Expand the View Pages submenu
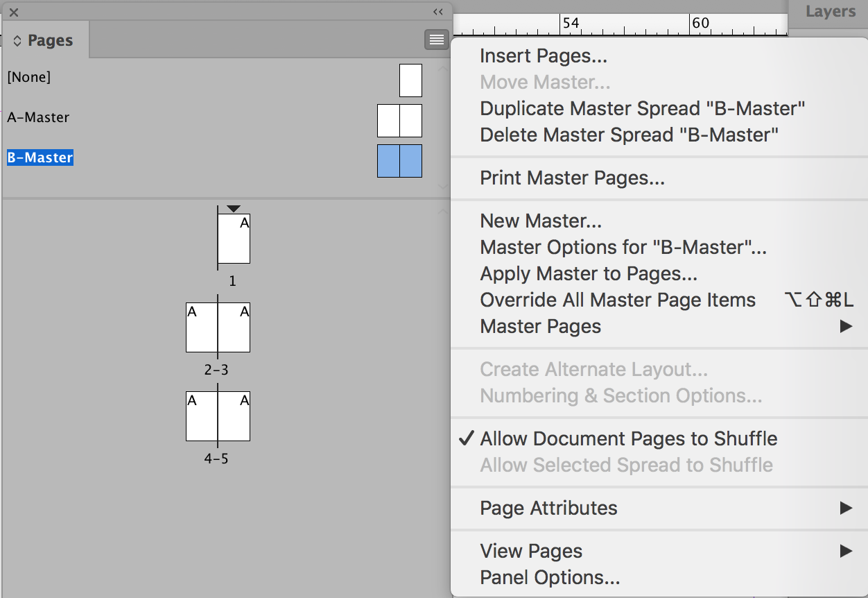The height and width of the screenshot is (598, 868). tap(531, 551)
